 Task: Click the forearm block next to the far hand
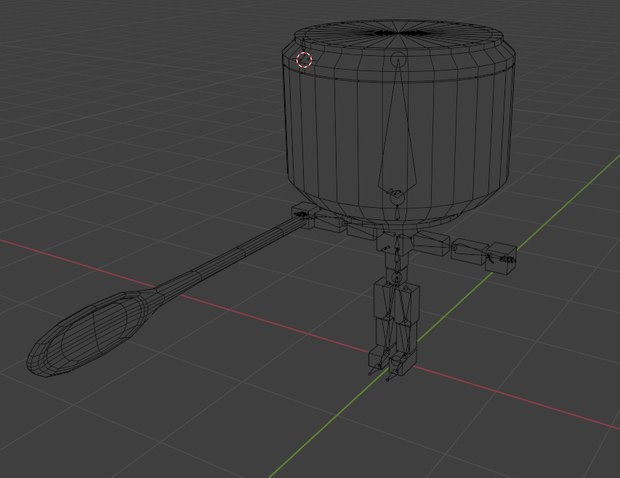tap(469, 250)
